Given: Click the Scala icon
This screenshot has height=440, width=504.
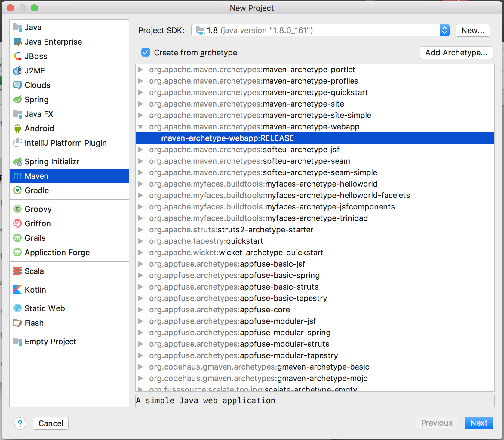Looking at the screenshot, I should 18,271.
